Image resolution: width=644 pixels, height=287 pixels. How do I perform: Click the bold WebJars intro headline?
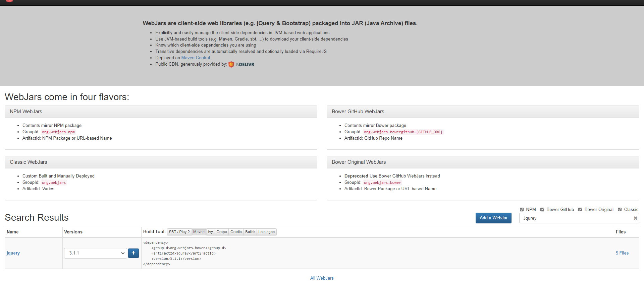pyautogui.click(x=280, y=23)
